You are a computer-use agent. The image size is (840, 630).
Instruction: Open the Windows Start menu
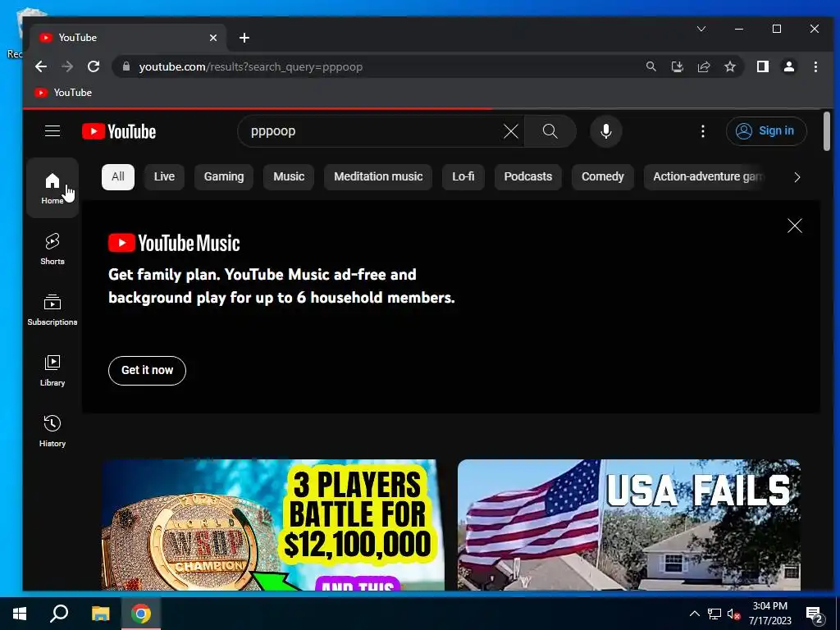pyautogui.click(x=20, y=614)
